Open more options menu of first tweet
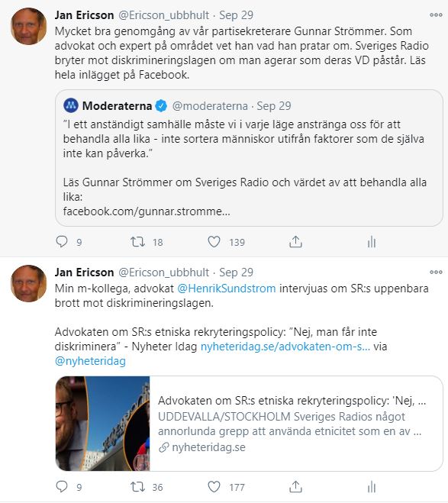This screenshot has height=503, width=448. click(436, 15)
